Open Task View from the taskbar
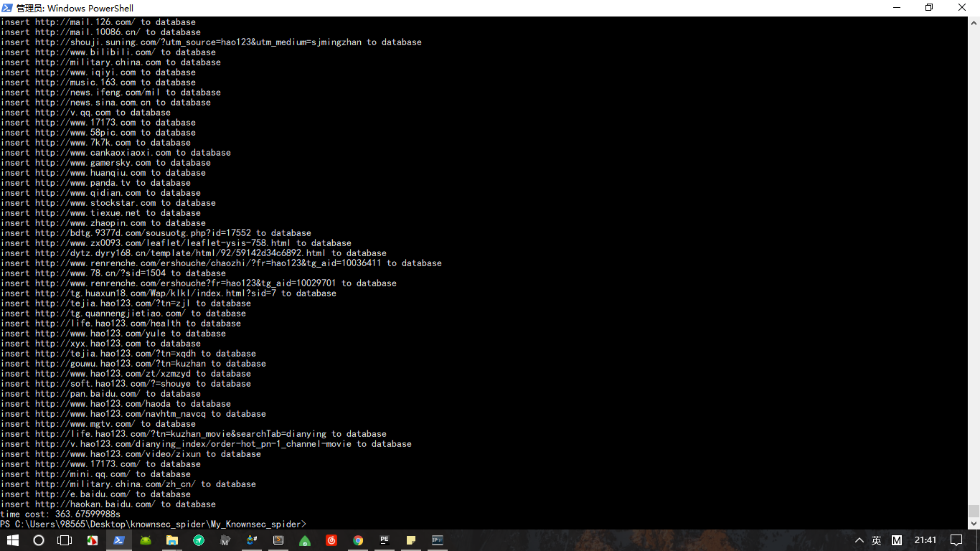 tap(65, 540)
